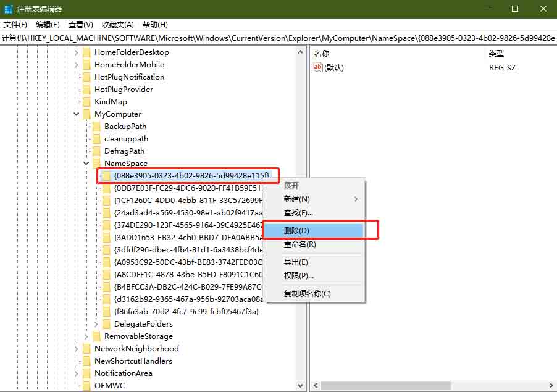The width and height of the screenshot is (557, 392).
Task: Click the Registry Editor app icon in title bar
Action: point(9,9)
